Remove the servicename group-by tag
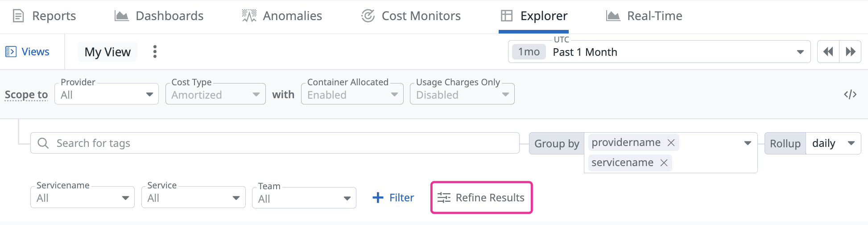Viewport: 868px width, 225px height. pos(664,163)
